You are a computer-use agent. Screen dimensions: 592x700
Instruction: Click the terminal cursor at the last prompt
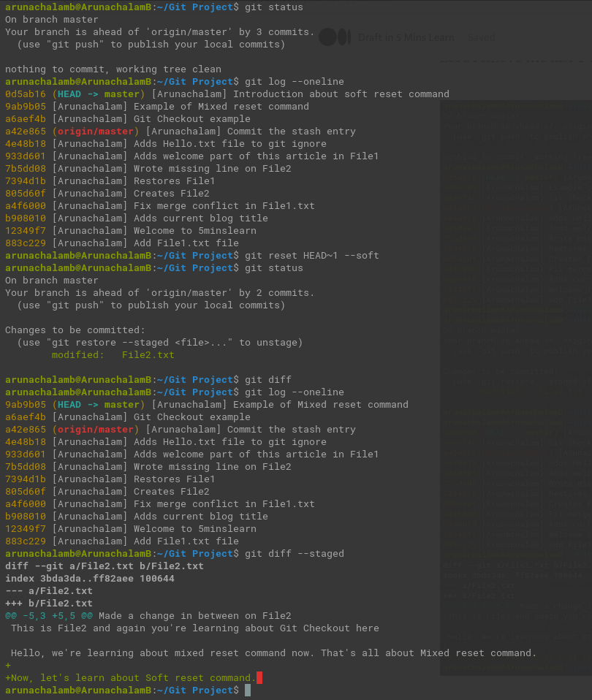pos(248,691)
